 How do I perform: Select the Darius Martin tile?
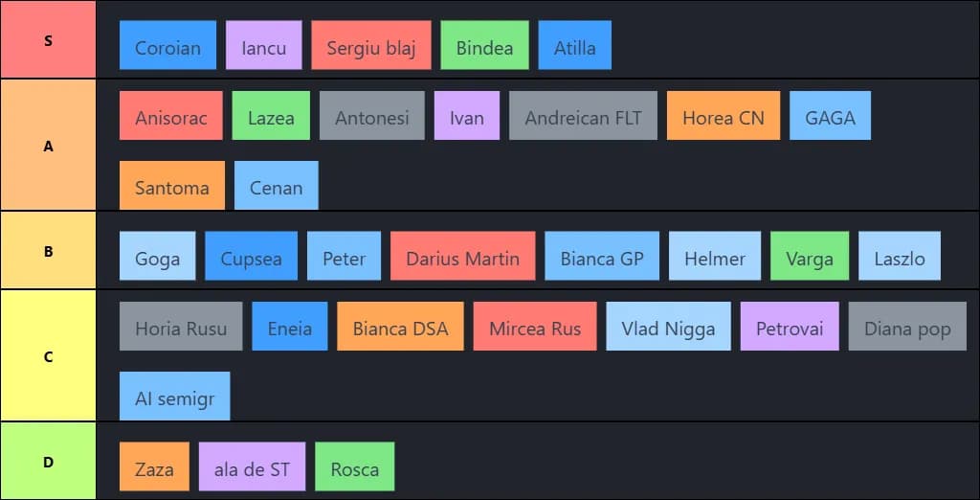[462, 257]
